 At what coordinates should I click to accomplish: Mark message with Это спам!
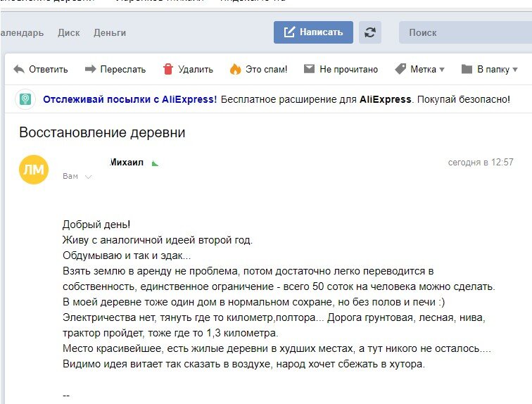(x=266, y=69)
